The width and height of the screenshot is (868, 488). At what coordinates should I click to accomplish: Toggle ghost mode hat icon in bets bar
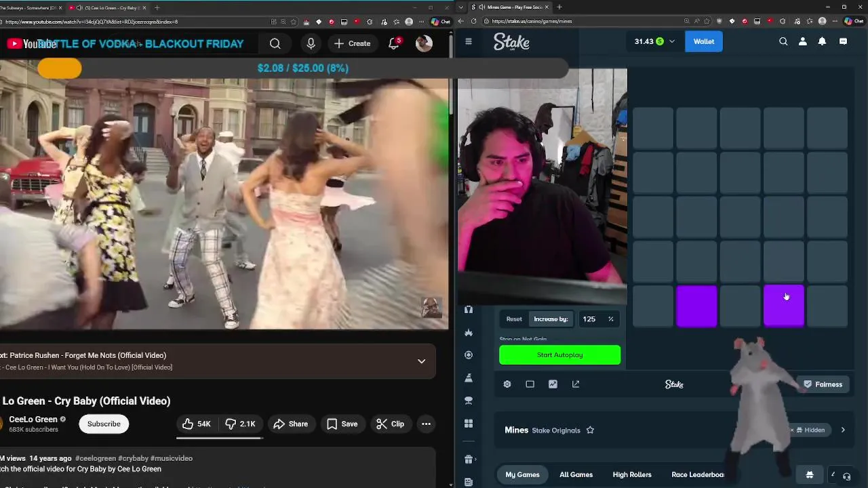[809, 474]
